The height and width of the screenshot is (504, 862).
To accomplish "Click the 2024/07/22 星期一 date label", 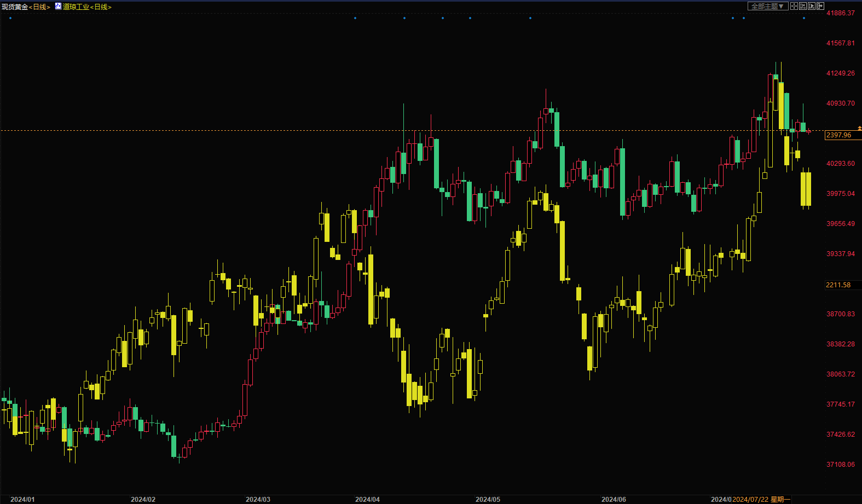I will pos(761,499).
